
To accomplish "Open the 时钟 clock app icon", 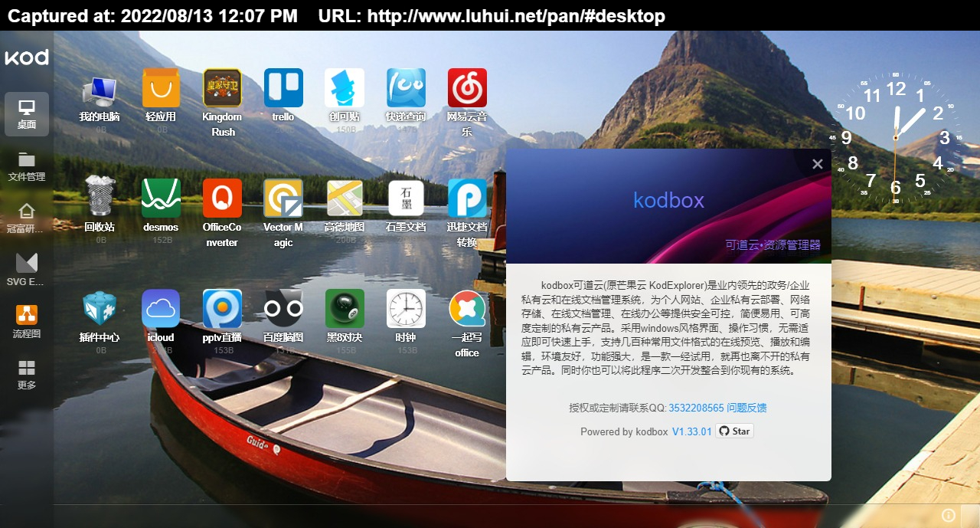I will [406, 309].
